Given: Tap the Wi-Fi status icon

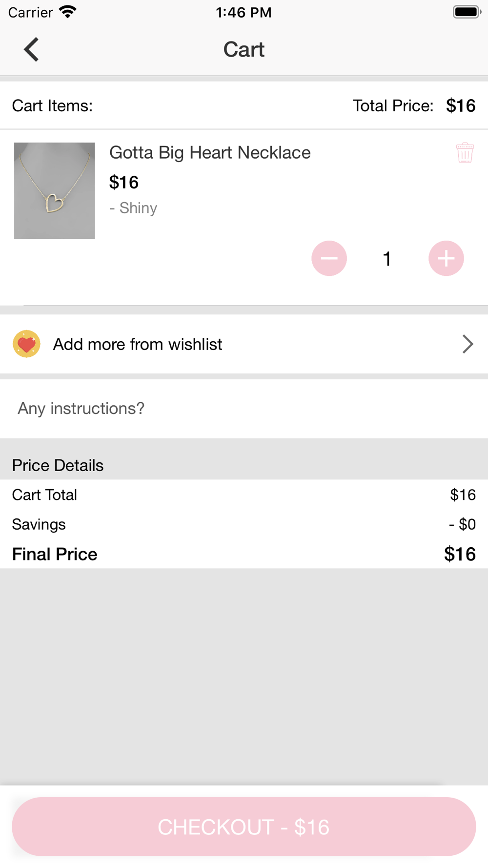Looking at the screenshot, I should pos(68,12).
